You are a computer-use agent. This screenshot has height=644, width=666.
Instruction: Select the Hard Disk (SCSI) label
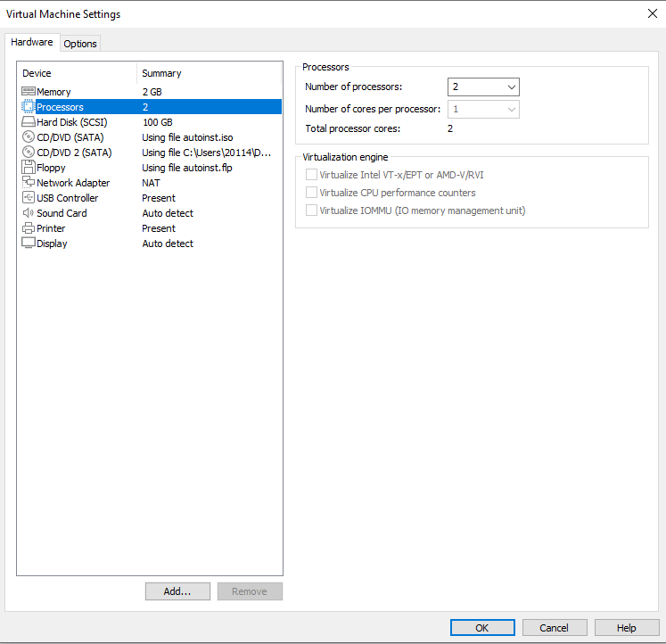point(72,122)
